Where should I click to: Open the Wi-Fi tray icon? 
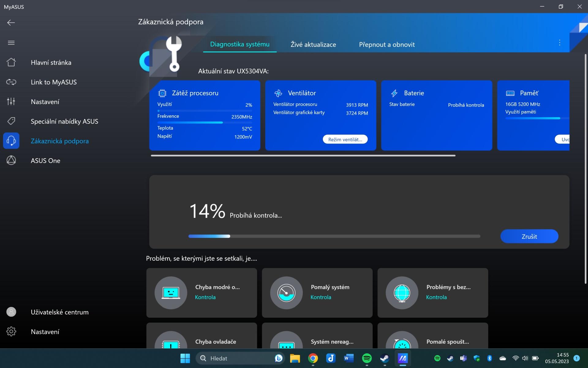pyautogui.click(x=516, y=358)
